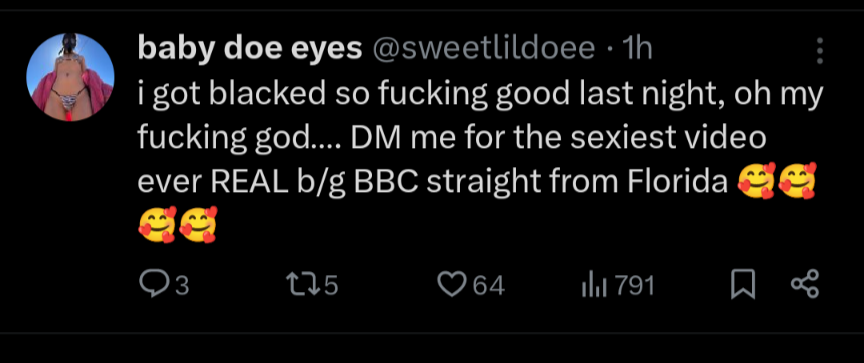Viewport: 864px width, 363px height.
Task: Repost the tweet using the arrows icon
Action: [302, 286]
